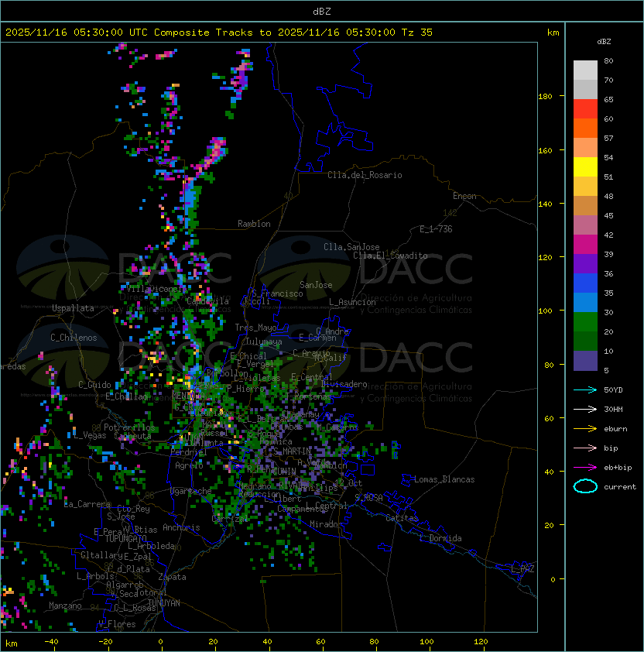Image resolution: width=644 pixels, height=652 pixels.
Task: Click the Manzano label
Action: 65,606
